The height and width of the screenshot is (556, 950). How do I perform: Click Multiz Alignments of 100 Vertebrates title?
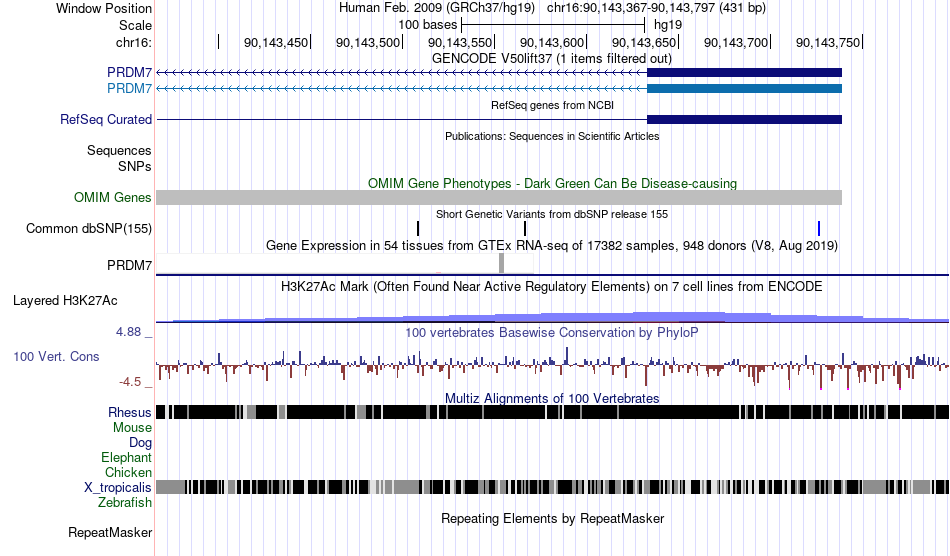pyautogui.click(x=552, y=399)
